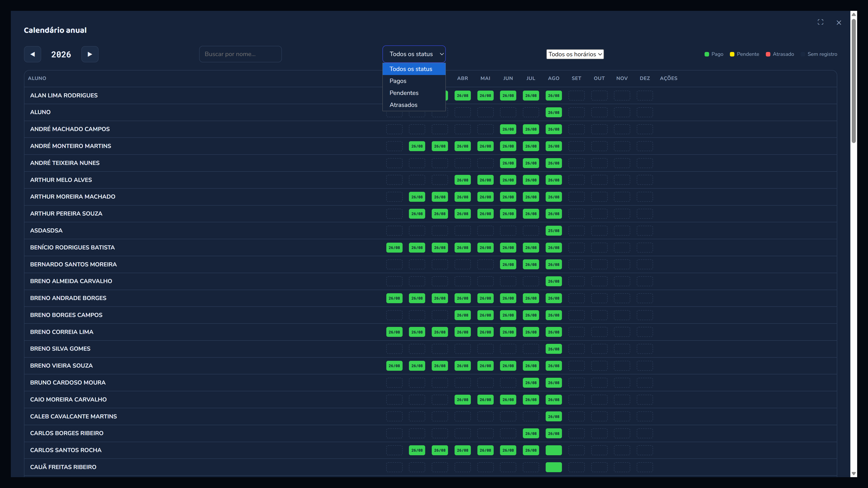Click the AÇÕES column header
The image size is (868, 488).
tap(669, 78)
